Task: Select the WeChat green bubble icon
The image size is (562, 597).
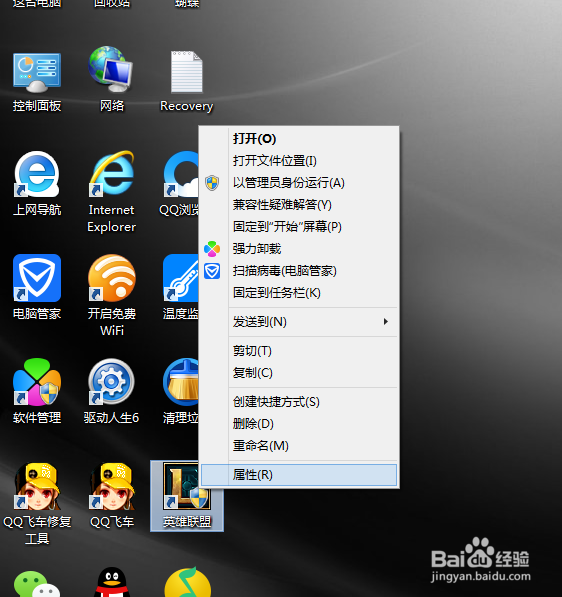Action: 37,584
